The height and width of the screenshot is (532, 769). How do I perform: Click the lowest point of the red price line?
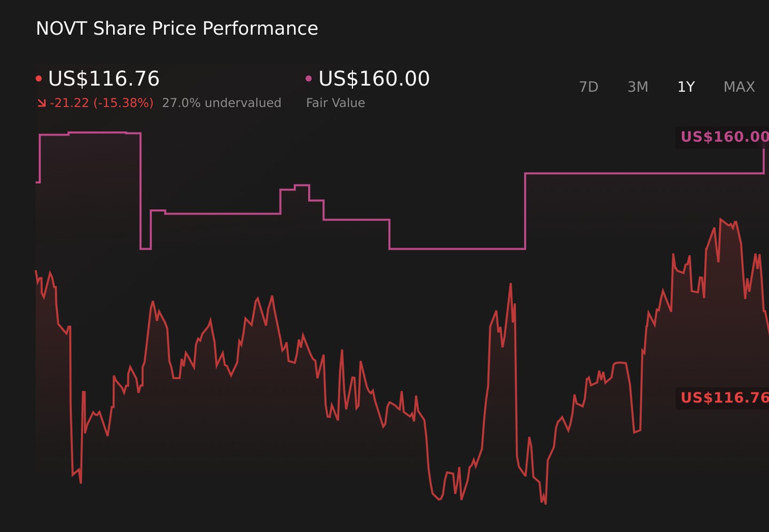pos(545,503)
